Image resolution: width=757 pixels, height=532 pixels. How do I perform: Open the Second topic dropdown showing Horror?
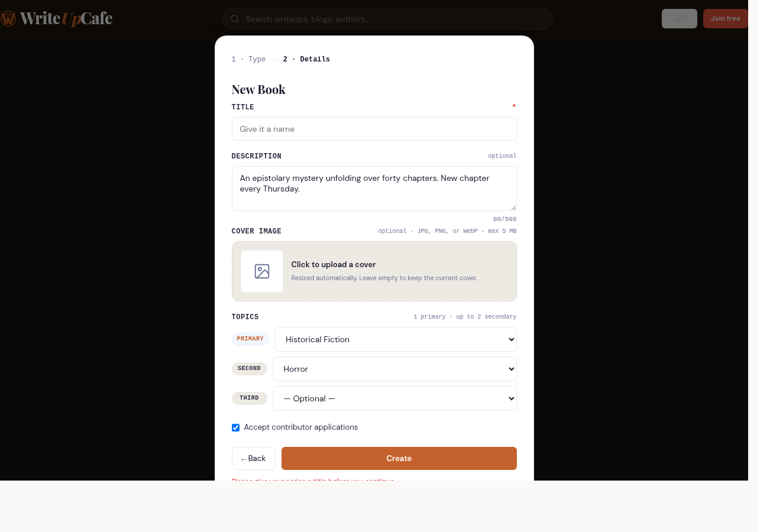(x=395, y=369)
